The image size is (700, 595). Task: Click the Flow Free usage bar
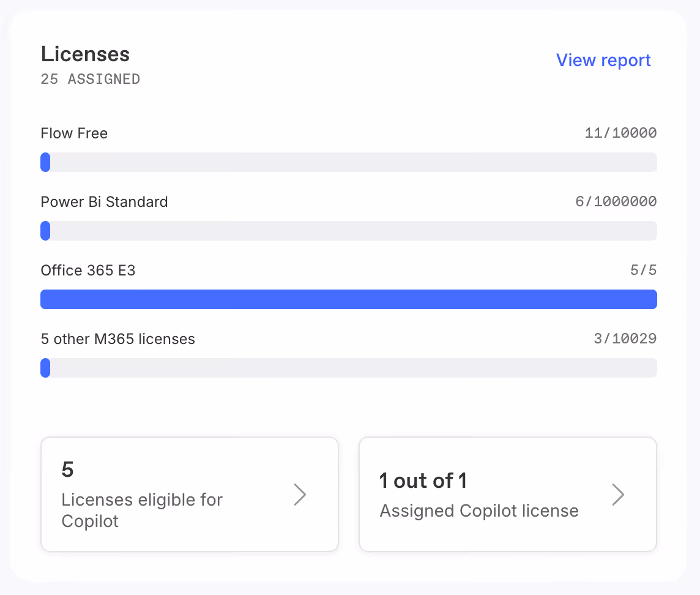click(348, 162)
